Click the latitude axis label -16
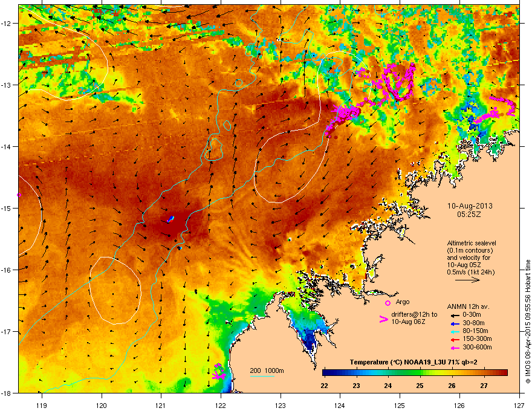Viewport: 532px width, 411px height. tap(6, 270)
